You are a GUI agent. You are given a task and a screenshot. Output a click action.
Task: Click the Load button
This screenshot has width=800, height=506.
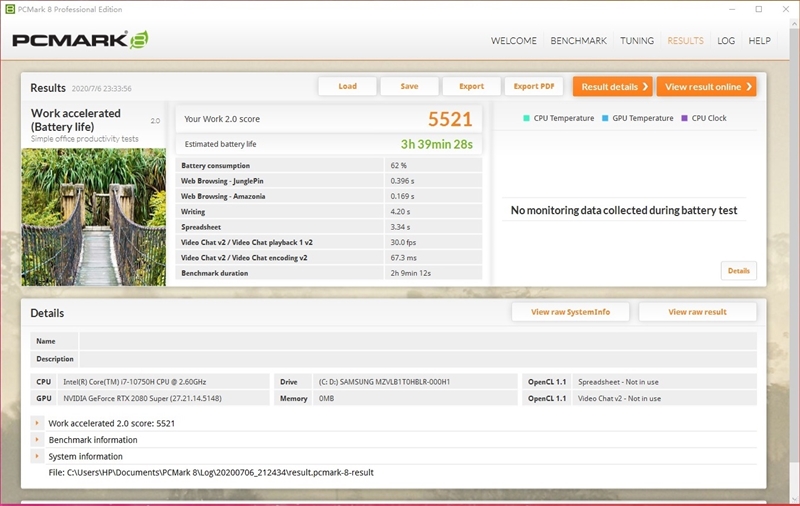(347, 86)
